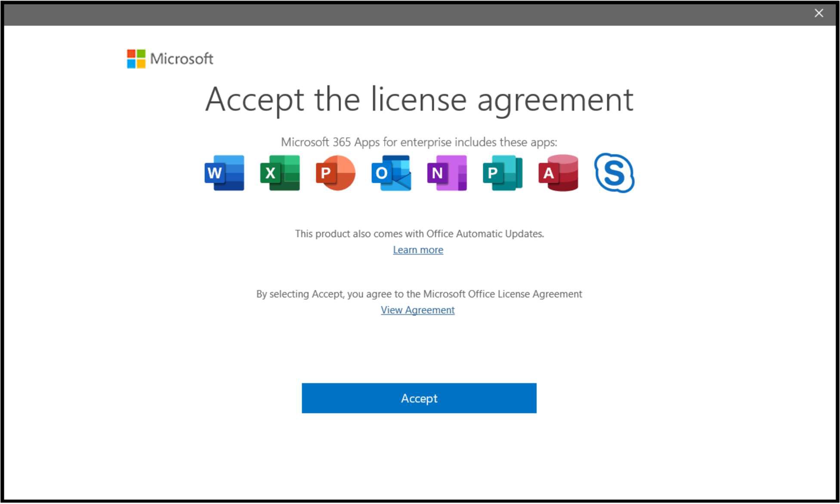This screenshot has height=504, width=840.
Task: Accept the license agreement button
Action: coord(419,398)
